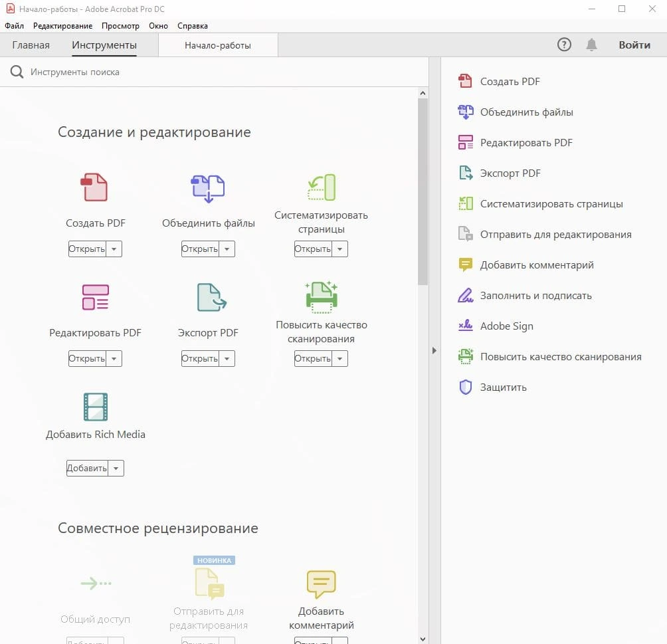Click the Adobe Sign label in sidebar
This screenshot has height=644, width=667.
(507, 326)
